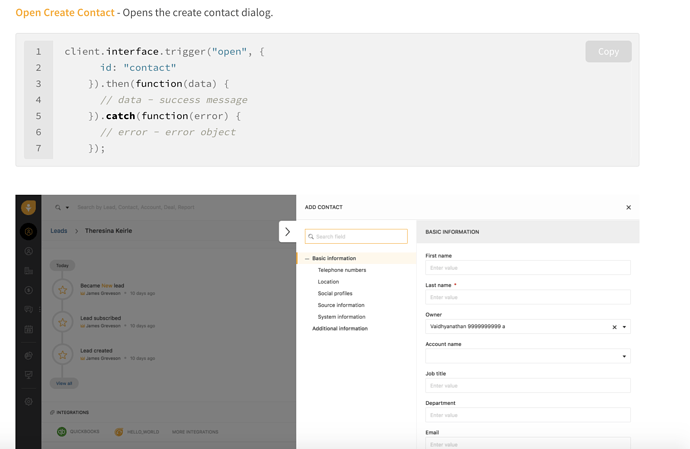Click the star icon for Lead created
The height and width of the screenshot is (449, 690).
[62, 355]
